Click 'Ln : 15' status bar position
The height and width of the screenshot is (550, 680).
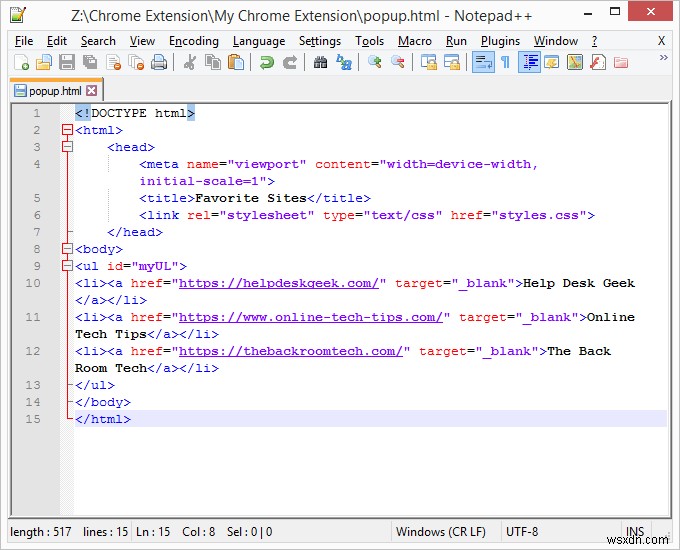(153, 532)
